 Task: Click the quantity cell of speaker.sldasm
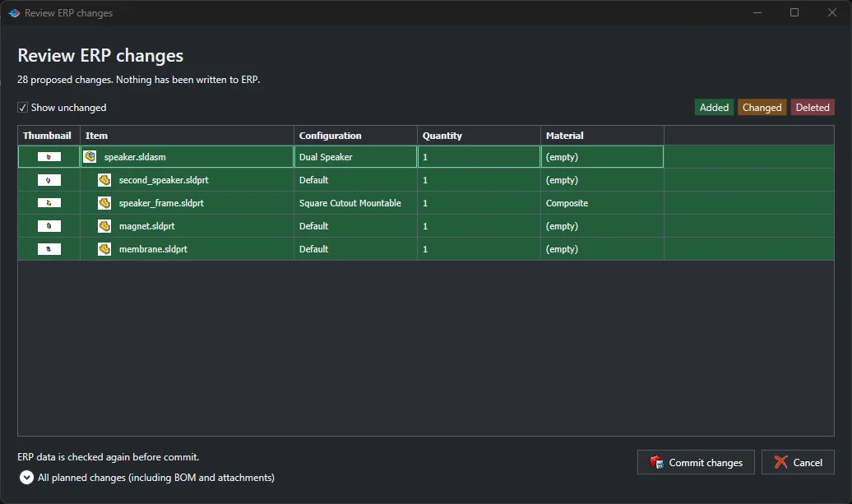[479, 157]
